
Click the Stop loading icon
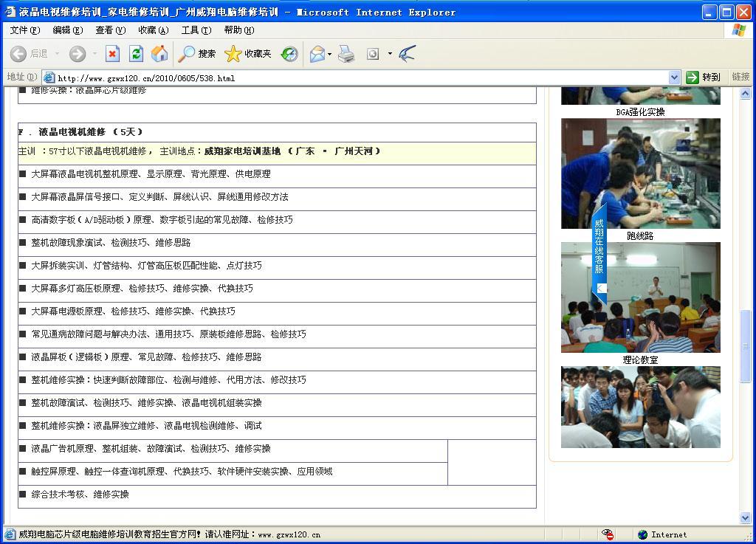coord(112,53)
